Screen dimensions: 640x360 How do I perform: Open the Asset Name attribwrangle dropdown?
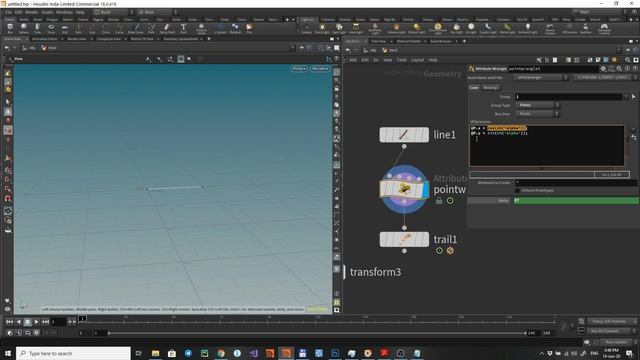[542, 78]
